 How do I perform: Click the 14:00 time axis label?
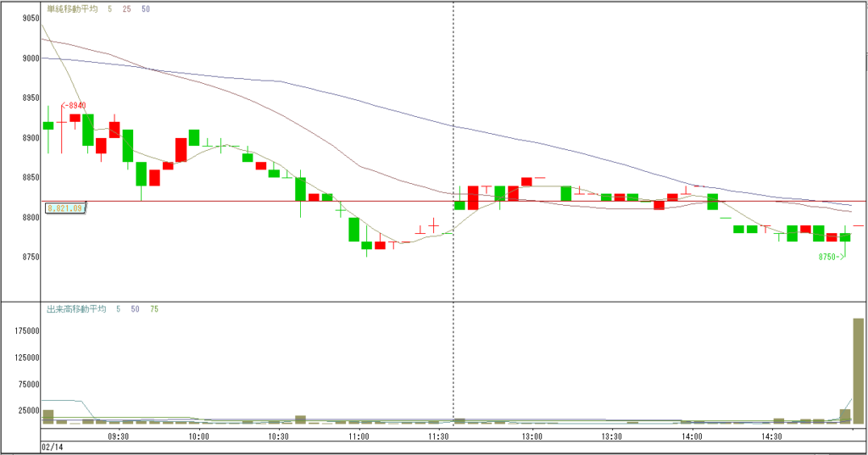click(x=692, y=436)
